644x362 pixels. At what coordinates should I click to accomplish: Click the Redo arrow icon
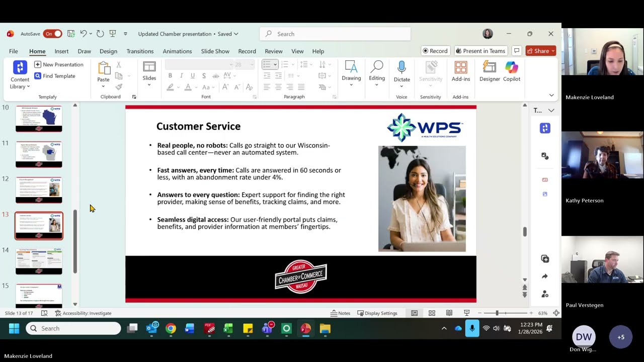[x=100, y=34]
